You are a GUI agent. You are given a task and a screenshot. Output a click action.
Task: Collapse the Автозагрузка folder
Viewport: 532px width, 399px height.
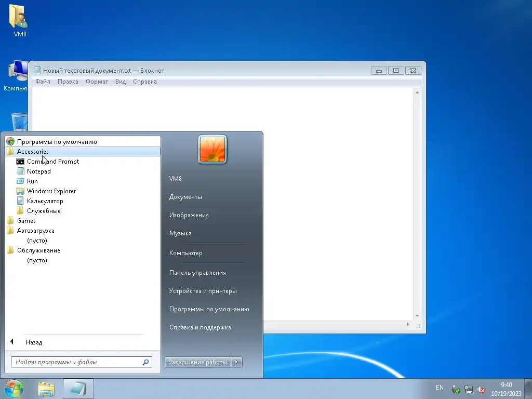coord(30,231)
